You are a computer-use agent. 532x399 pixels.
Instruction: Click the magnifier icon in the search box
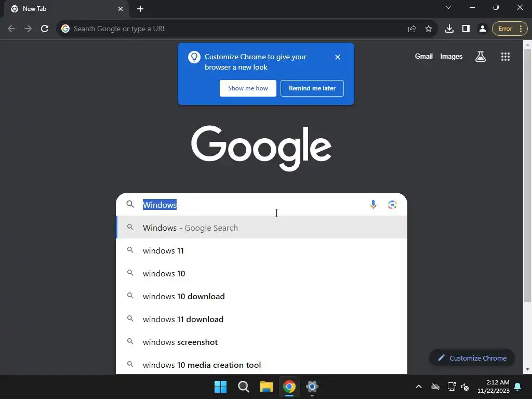tap(130, 204)
